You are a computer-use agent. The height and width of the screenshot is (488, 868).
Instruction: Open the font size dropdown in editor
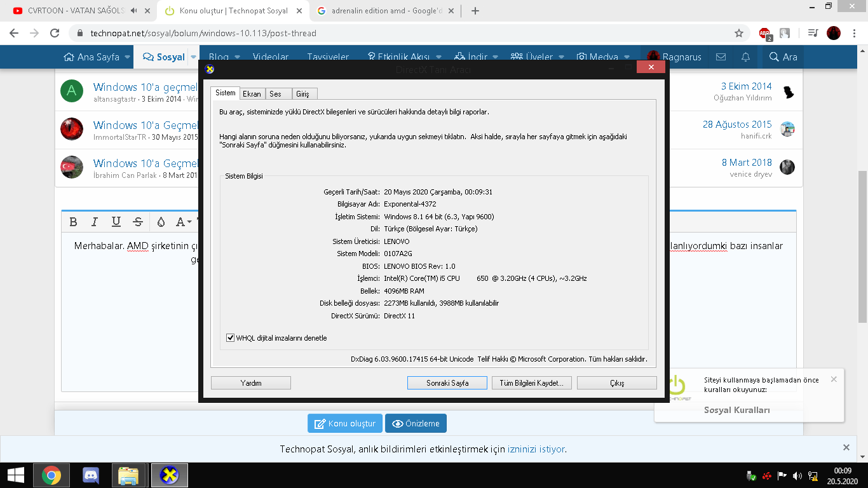182,222
